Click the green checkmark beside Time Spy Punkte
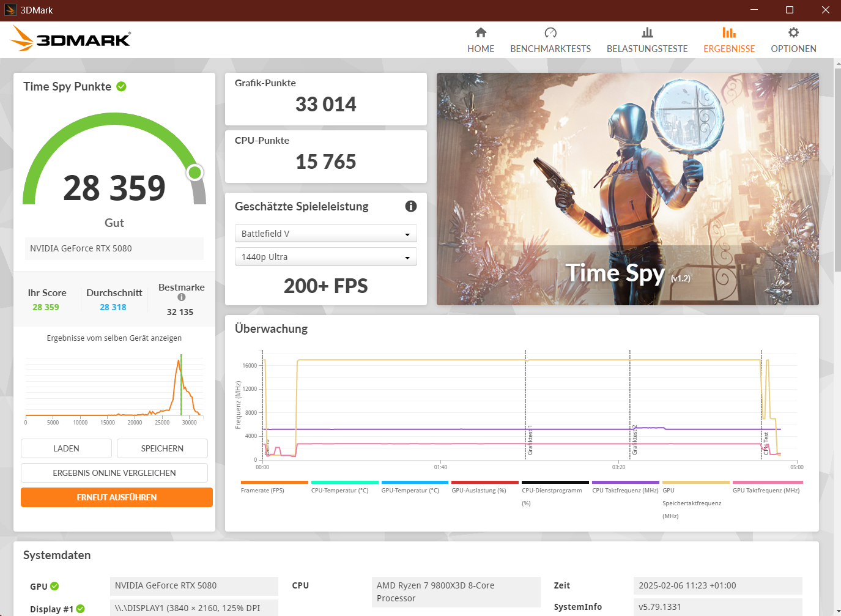841x616 pixels. [121, 86]
